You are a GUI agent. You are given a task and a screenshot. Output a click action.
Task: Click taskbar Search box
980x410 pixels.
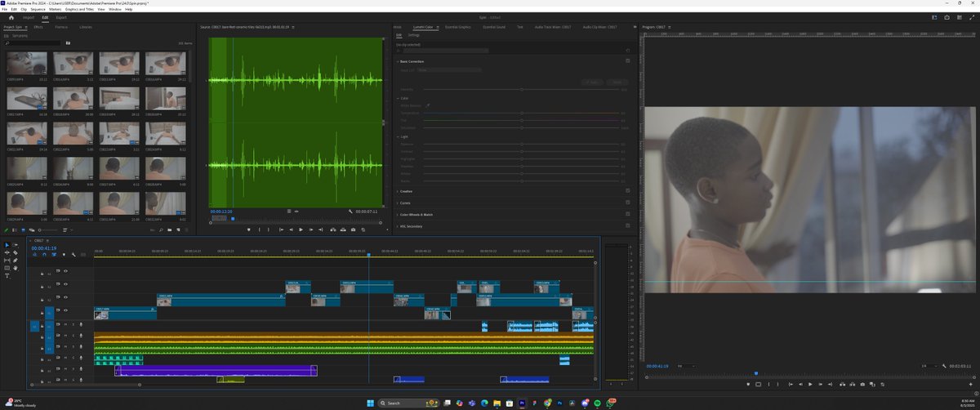pyautogui.click(x=409, y=403)
